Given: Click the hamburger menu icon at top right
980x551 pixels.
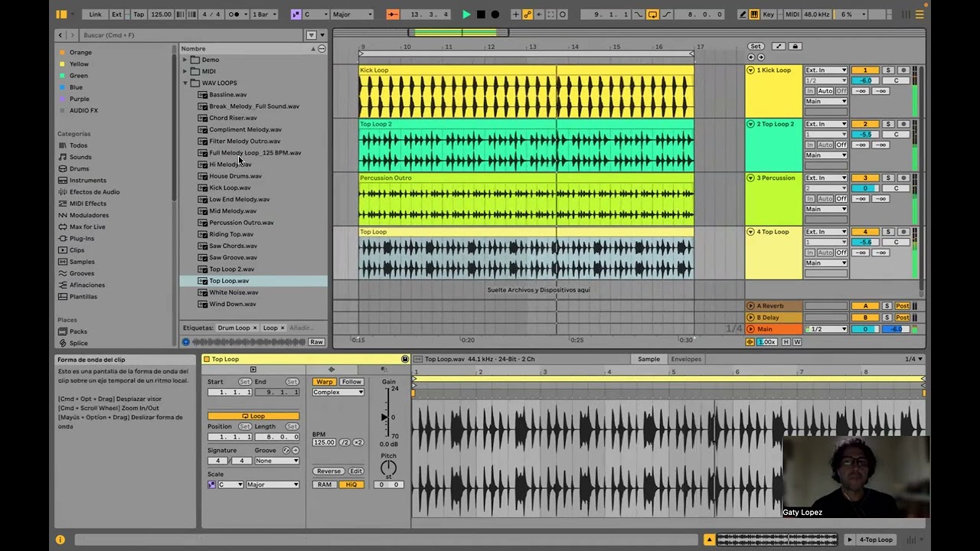Looking at the screenshot, I should [920, 15].
